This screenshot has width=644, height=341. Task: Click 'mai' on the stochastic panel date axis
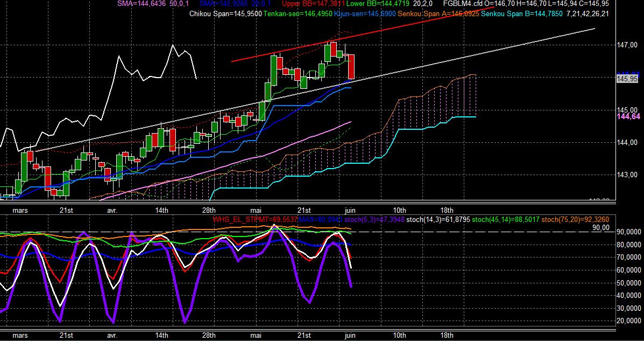256,336
